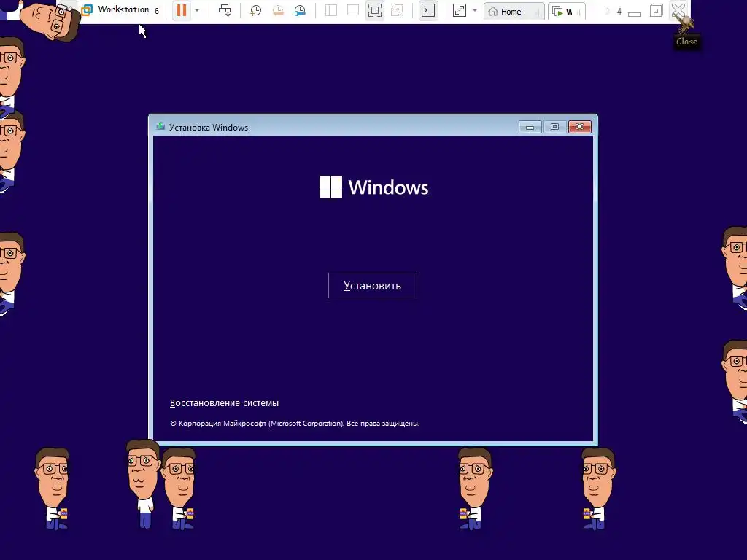This screenshot has width=747, height=560.
Task: Click the Установка Windows title icon
Action: (160, 127)
